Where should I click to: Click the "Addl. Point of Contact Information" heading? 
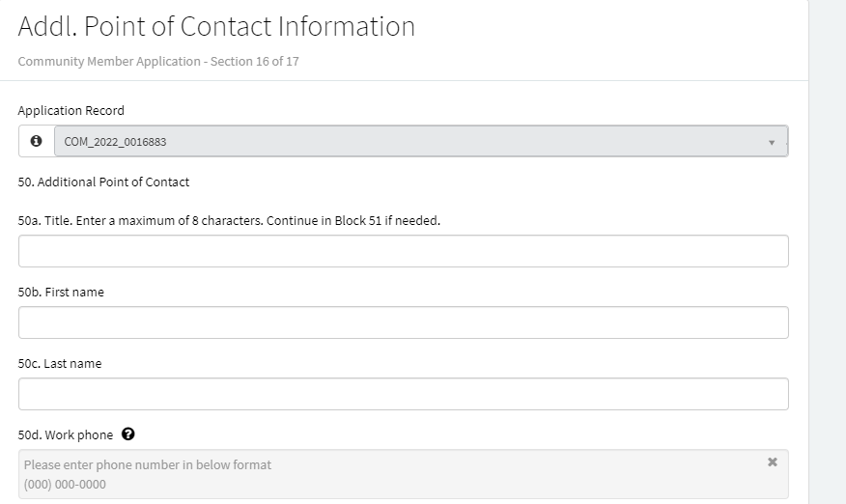216,26
